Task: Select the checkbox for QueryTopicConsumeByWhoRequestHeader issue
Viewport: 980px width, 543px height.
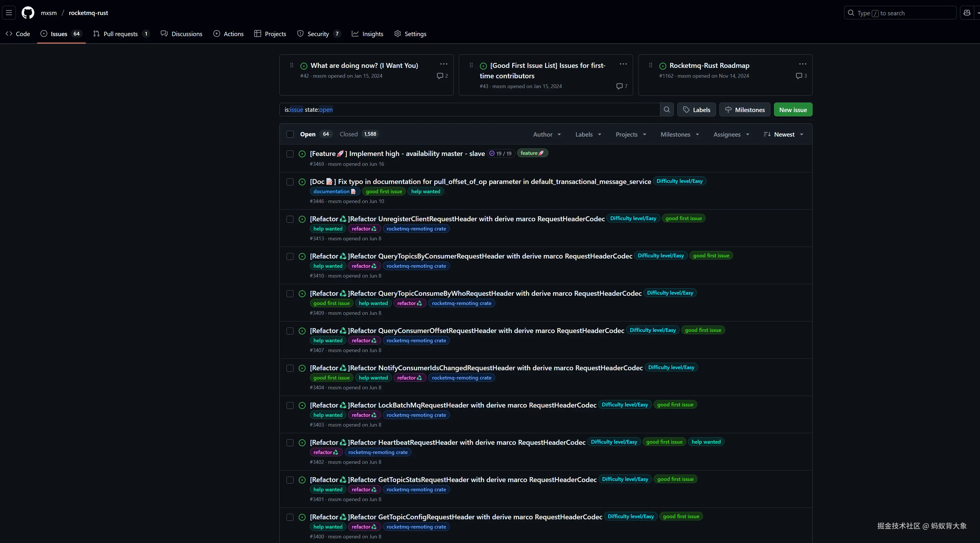Action: [x=290, y=294]
